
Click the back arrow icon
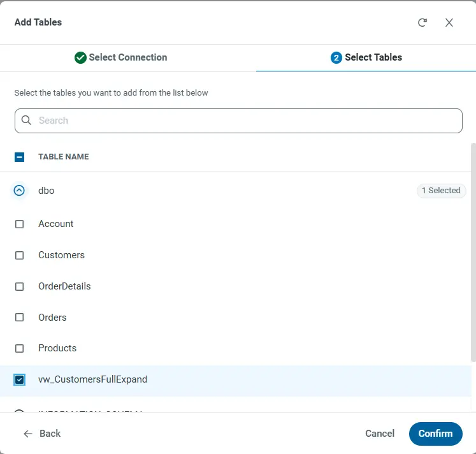coord(28,434)
